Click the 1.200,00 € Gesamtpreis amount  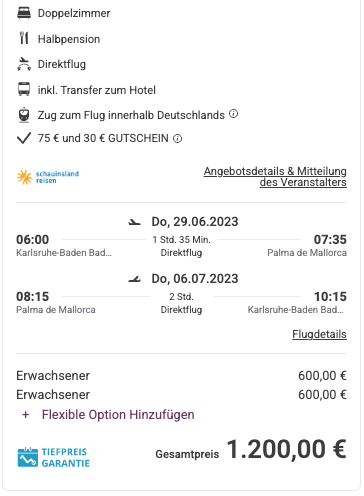pyautogui.click(x=287, y=449)
